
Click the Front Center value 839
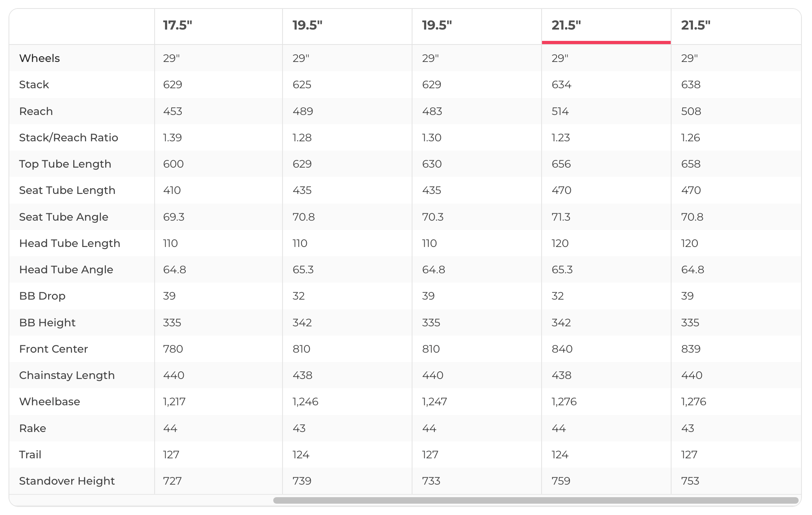(691, 349)
